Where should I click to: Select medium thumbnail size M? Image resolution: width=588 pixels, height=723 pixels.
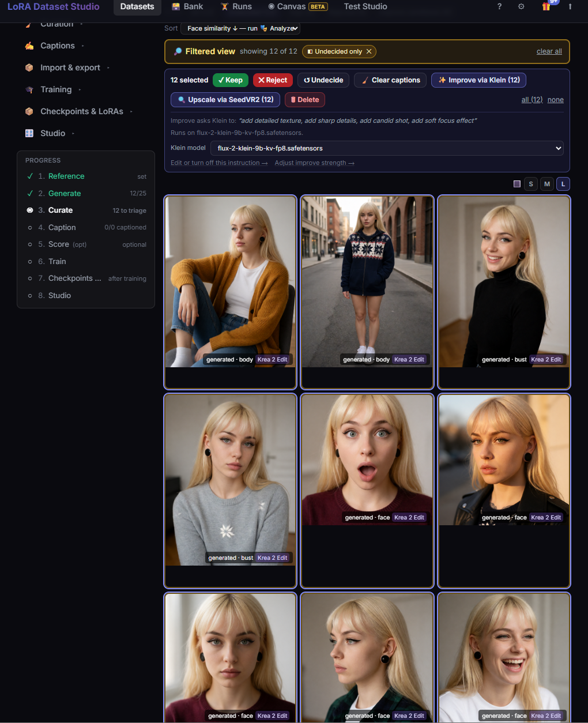click(547, 184)
